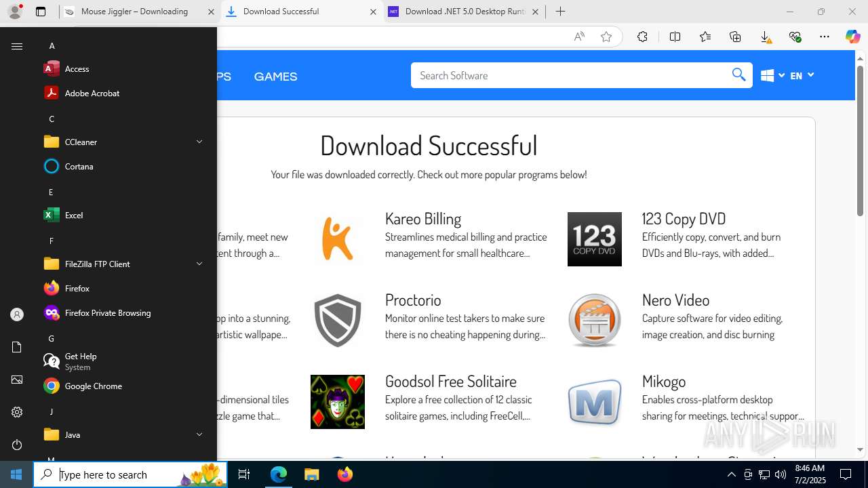Open Firefox from the Start menu
The image size is (868, 488).
pos(122,288)
